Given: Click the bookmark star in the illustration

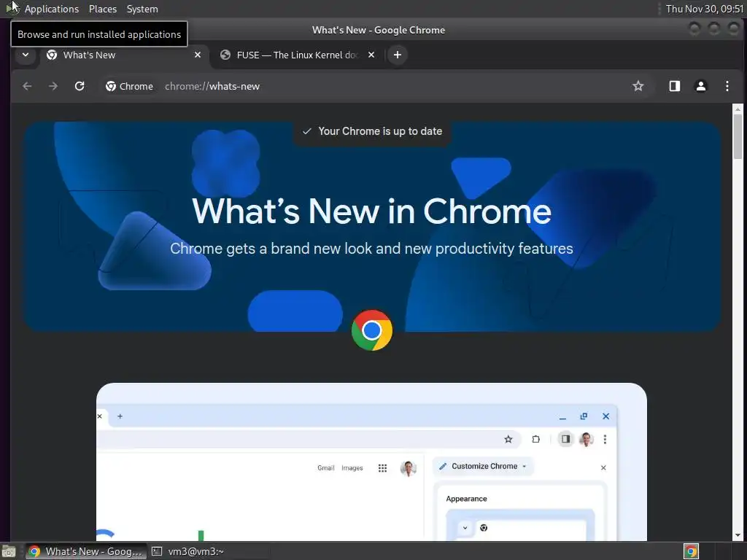Looking at the screenshot, I should coord(508,439).
